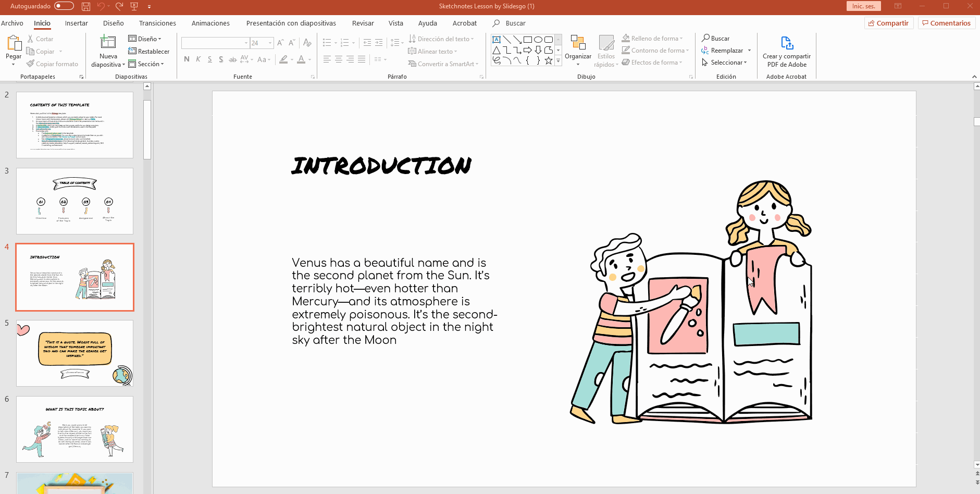The height and width of the screenshot is (494, 980).
Task: Open the Diseño layout dropdown
Action: tap(145, 39)
